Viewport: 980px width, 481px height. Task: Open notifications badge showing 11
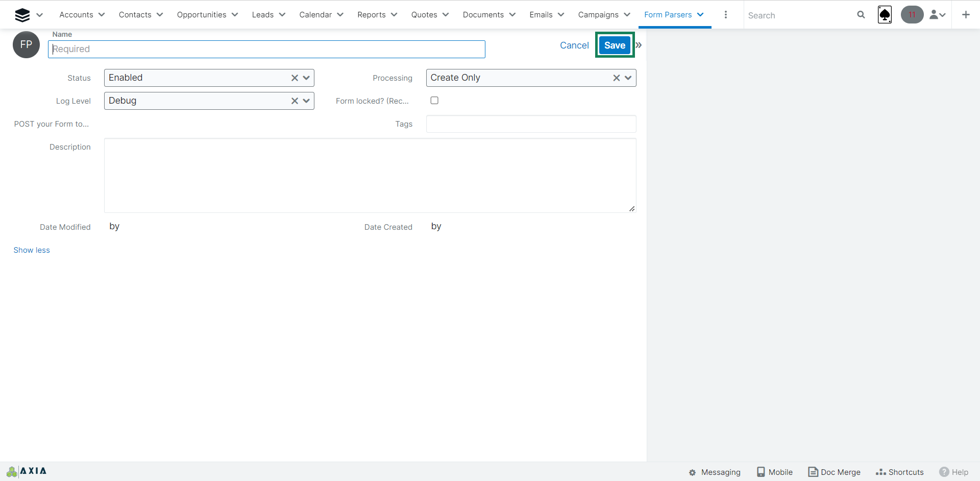(x=912, y=15)
